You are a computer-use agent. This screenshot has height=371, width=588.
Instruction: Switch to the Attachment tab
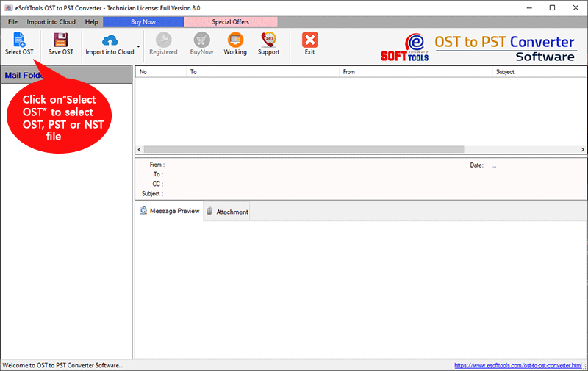pyautogui.click(x=227, y=212)
